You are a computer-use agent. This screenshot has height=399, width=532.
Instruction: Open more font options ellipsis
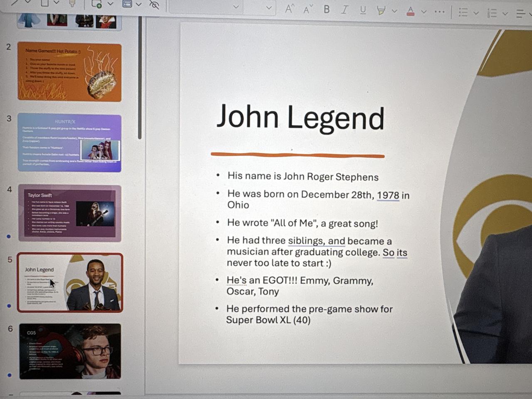click(x=439, y=12)
